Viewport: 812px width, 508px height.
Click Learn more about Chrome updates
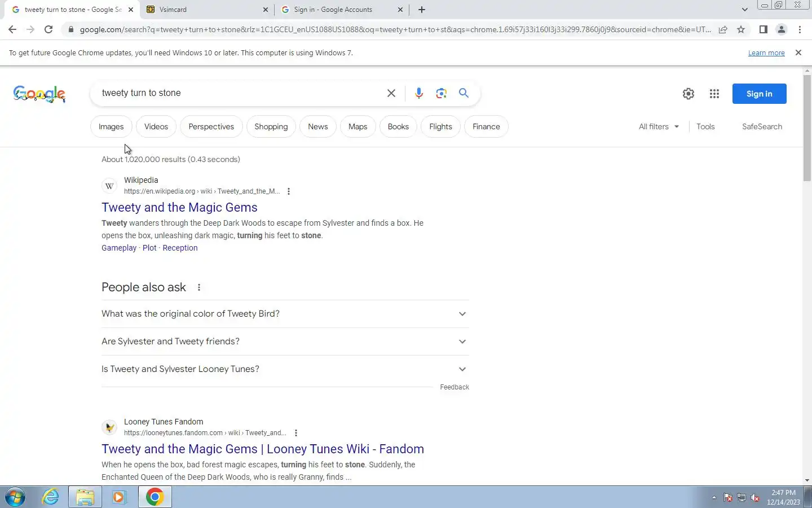[766, 52]
